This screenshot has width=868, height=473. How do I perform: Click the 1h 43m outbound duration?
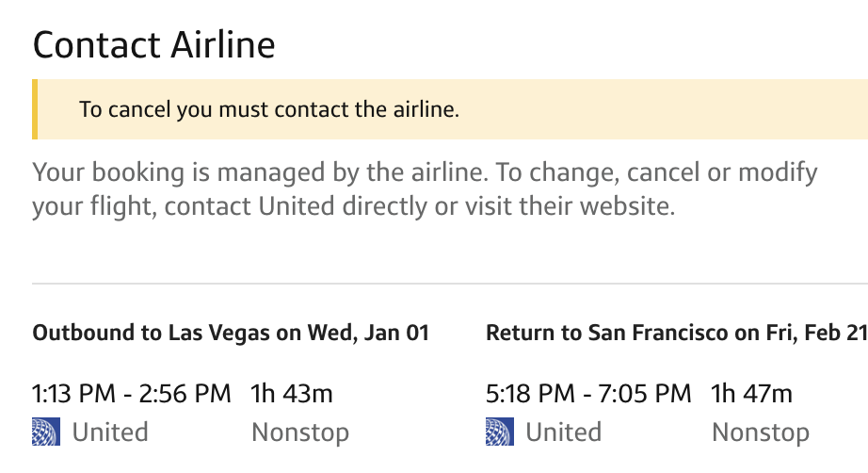pyautogui.click(x=292, y=393)
